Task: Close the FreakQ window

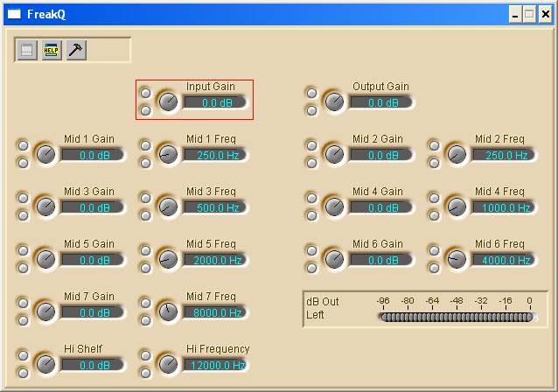Action: tap(545, 15)
